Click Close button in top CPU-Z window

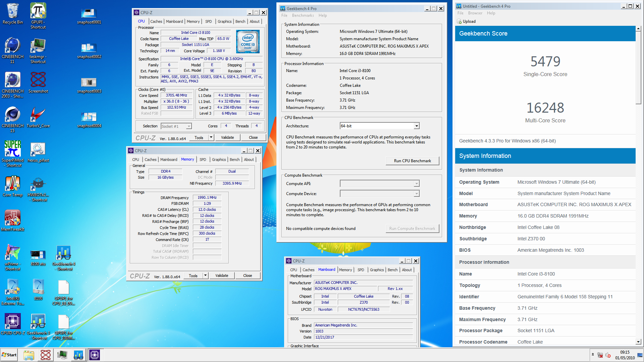click(253, 137)
